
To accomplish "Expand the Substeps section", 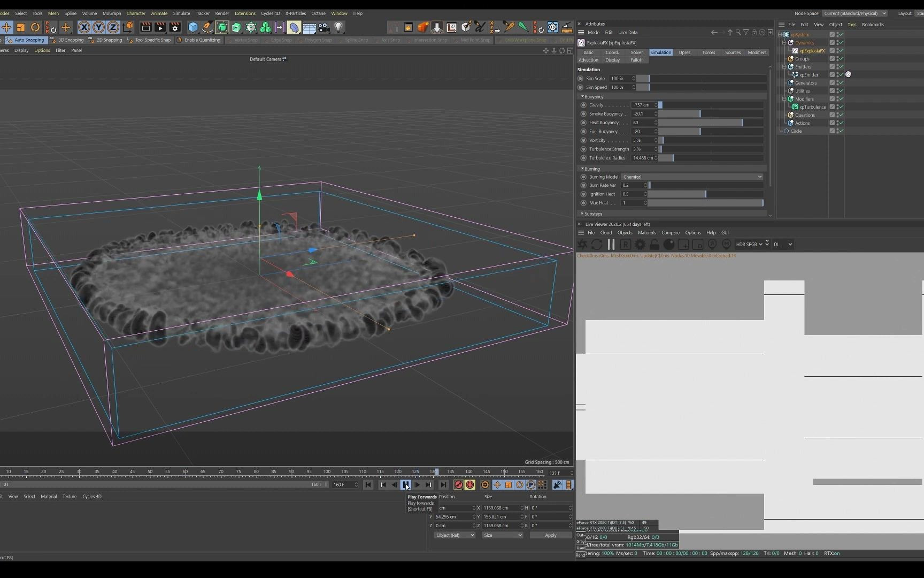I will 582,214.
